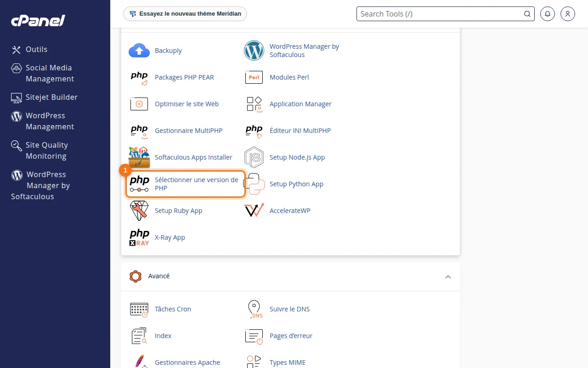588x368 pixels.
Task: Open the Gestionnaires Apache link
Action: (x=187, y=362)
